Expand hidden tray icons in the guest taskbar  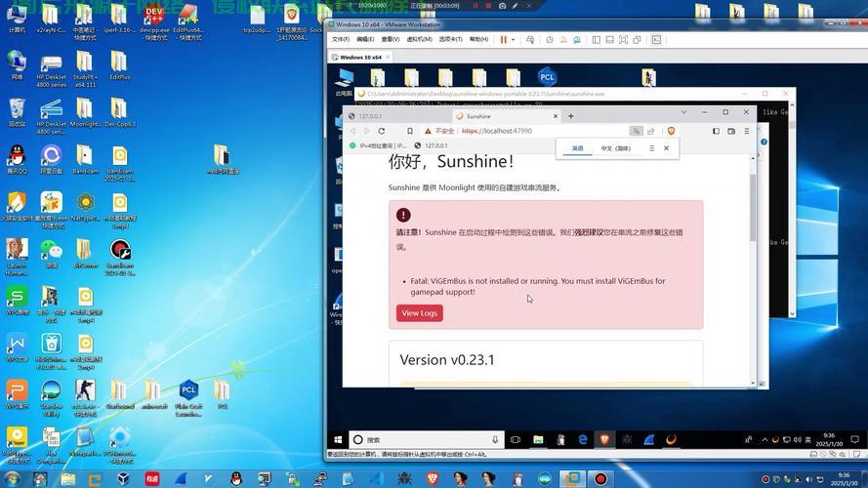pyautogui.click(x=765, y=440)
